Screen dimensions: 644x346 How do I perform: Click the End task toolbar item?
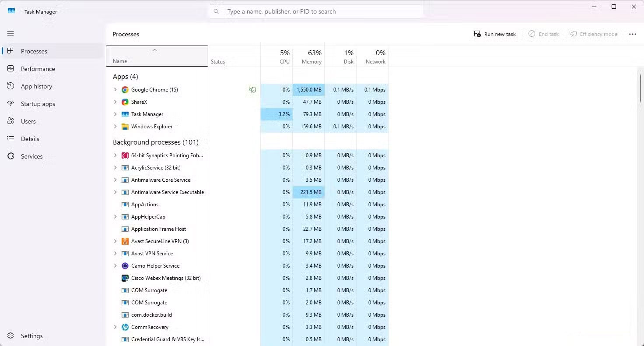click(543, 34)
